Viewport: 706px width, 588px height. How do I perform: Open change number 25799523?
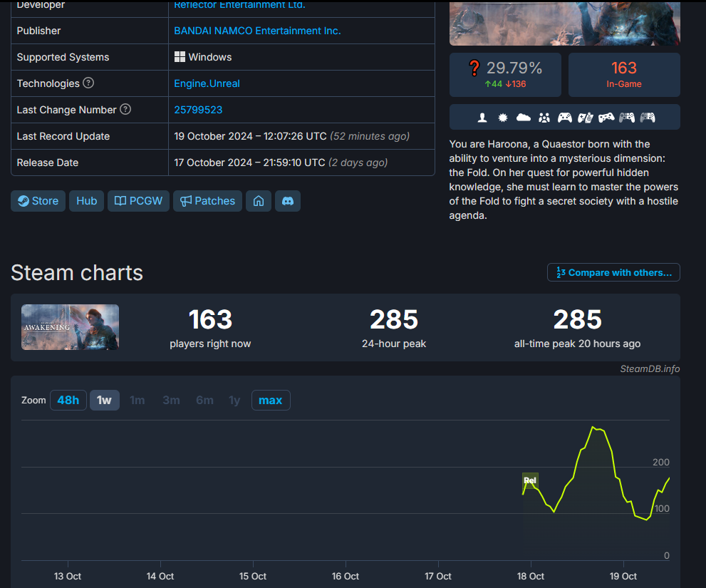click(x=198, y=110)
